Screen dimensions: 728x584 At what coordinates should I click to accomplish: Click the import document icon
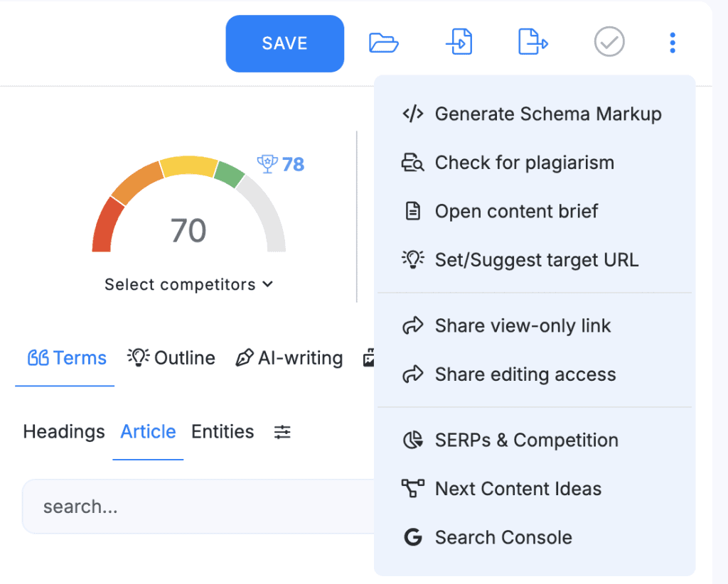click(x=459, y=43)
